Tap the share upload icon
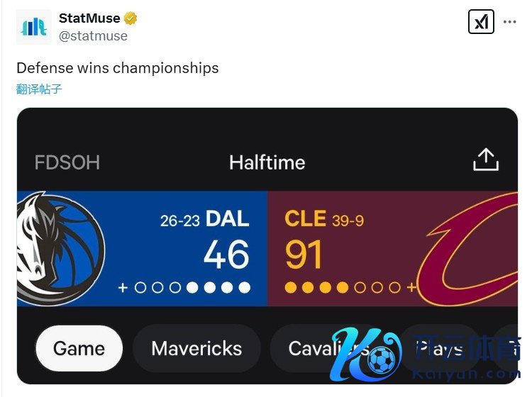 pos(486,160)
